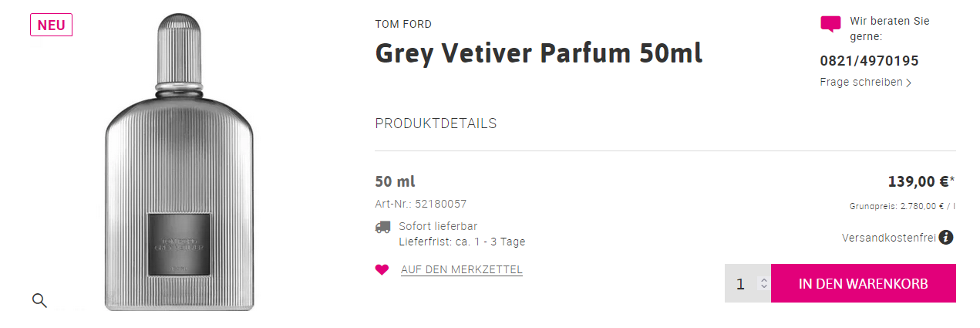Click the magnifier zoom icon below the image
Image resolution: width=980 pixels, height=328 pixels.
39,300
